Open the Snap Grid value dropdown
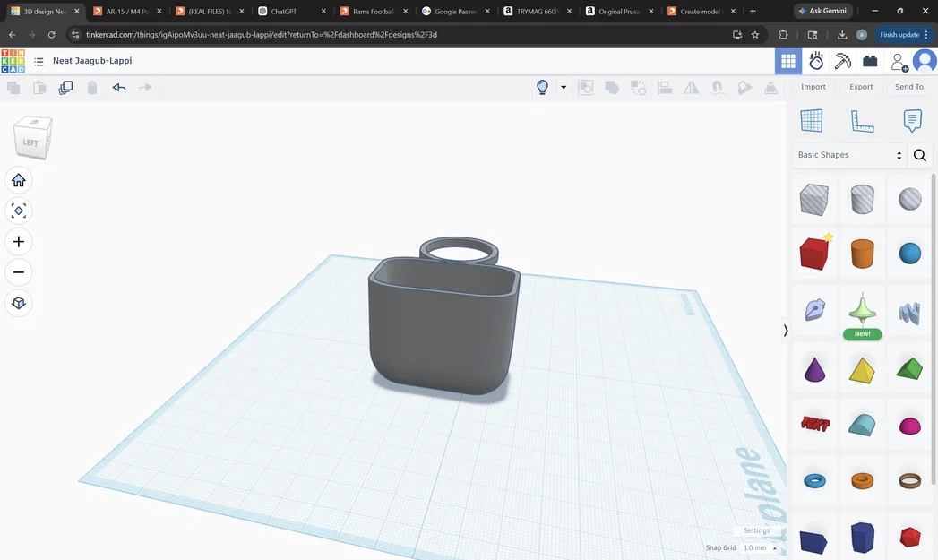 (x=758, y=547)
